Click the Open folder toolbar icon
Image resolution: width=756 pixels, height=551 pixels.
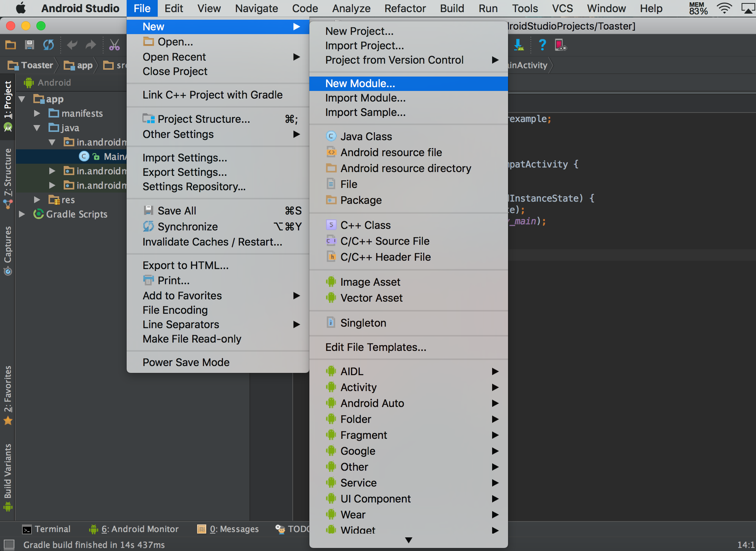click(x=11, y=45)
